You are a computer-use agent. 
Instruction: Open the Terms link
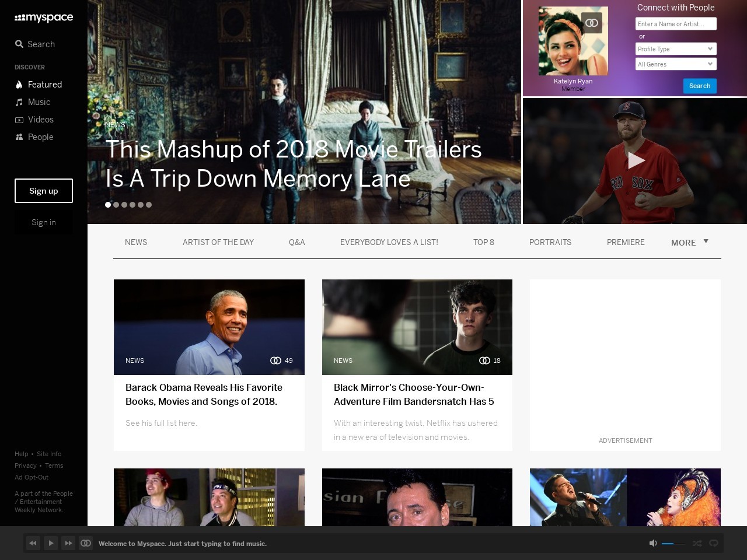click(54, 466)
